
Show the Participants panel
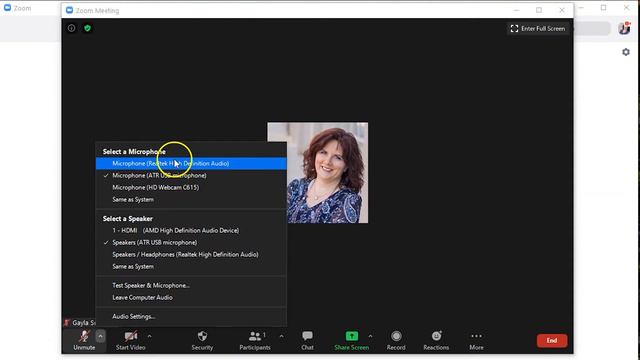coord(255,340)
